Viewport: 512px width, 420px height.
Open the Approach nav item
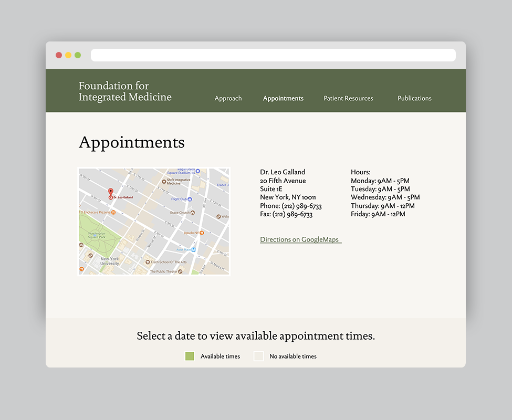228,98
